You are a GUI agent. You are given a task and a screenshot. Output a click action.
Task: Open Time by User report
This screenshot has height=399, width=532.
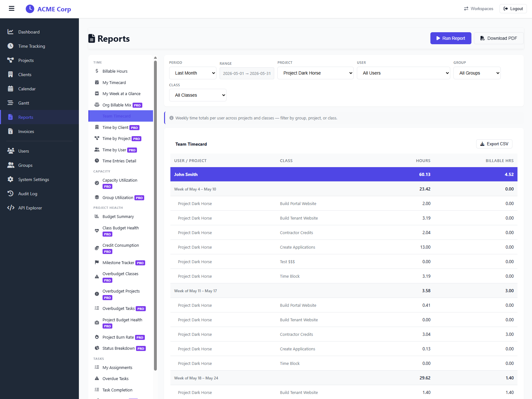(121, 150)
